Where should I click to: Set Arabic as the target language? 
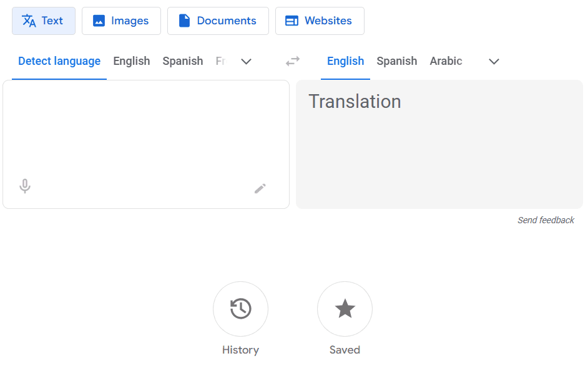[446, 61]
